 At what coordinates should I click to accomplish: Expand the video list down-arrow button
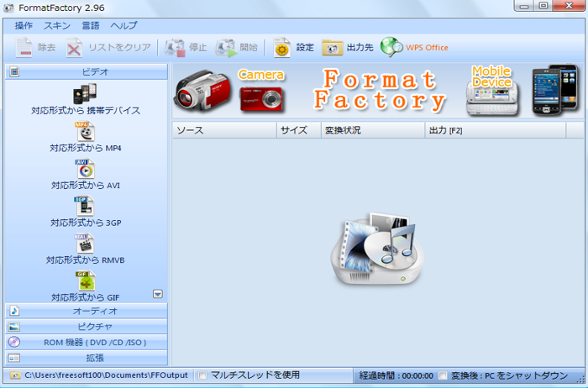(158, 294)
